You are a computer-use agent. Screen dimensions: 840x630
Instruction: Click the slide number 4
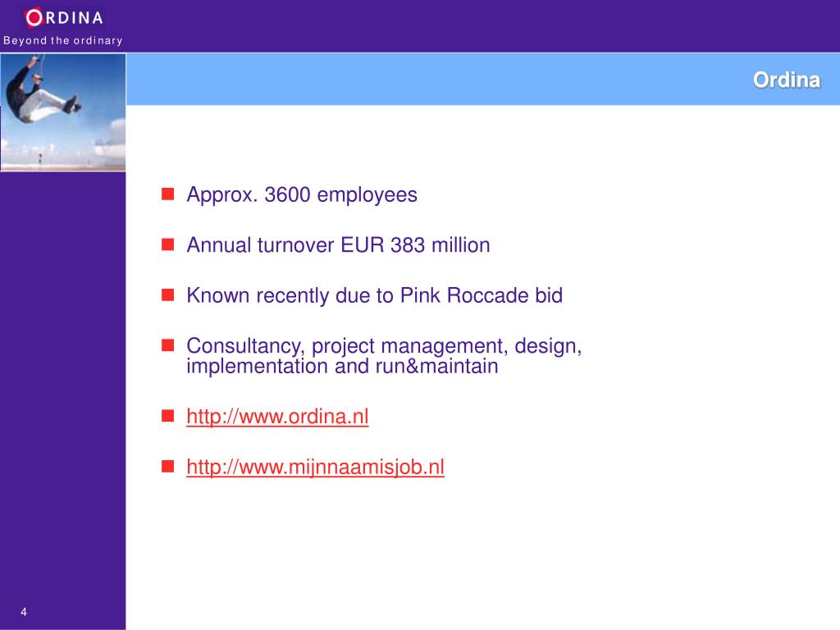[24, 612]
